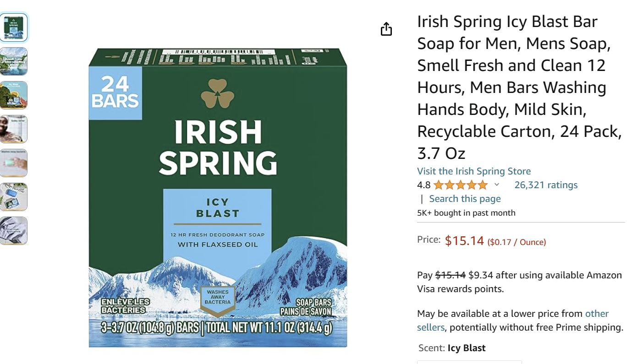Click the Icy Blast scent label
This screenshot has width=638, height=364.
point(467,348)
